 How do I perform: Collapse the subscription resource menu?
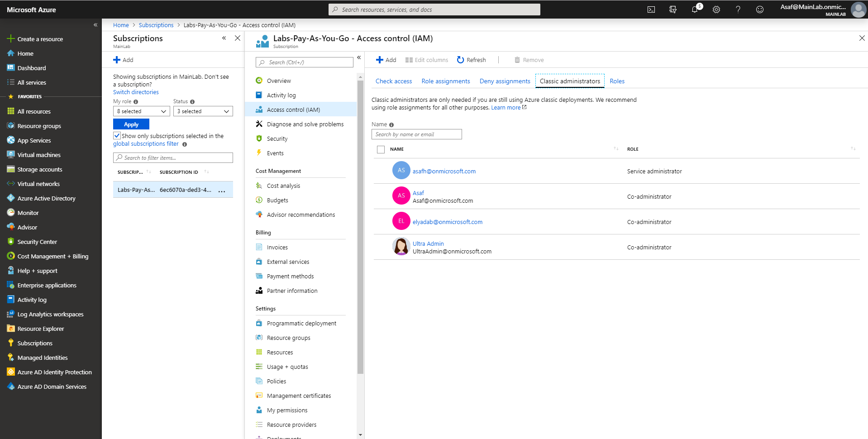coord(359,57)
